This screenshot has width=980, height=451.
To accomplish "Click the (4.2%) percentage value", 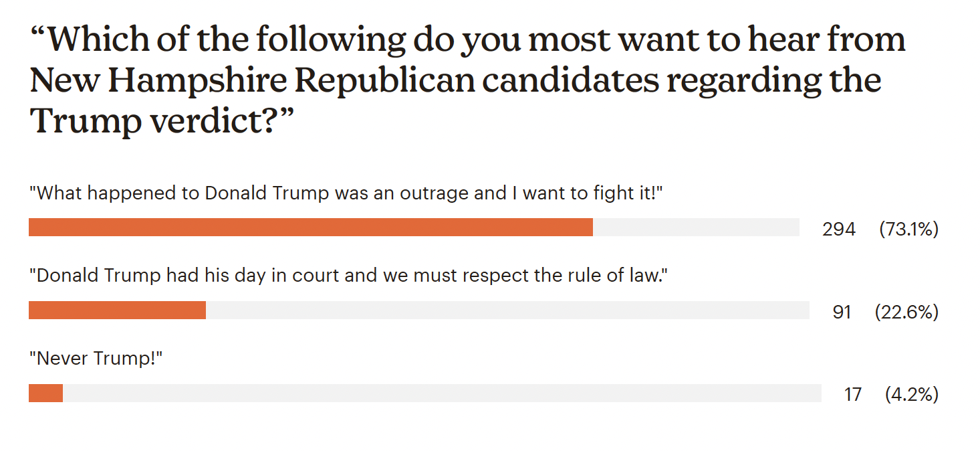I will [911, 395].
